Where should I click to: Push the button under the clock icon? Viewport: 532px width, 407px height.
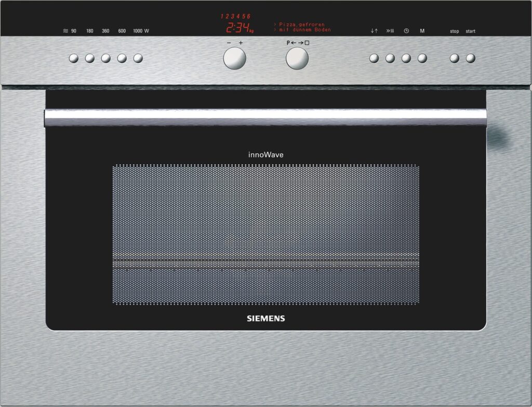pos(406,58)
